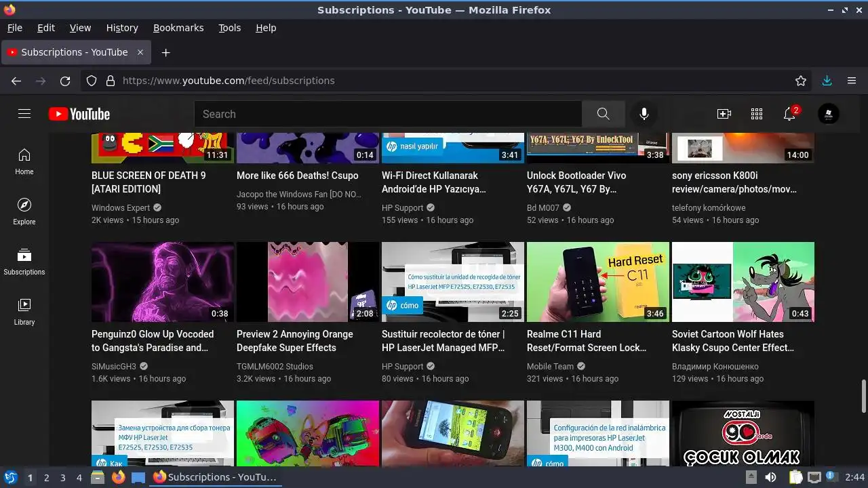Image resolution: width=868 pixels, height=488 pixels.
Task: Launch Firefox from the taskbar quick launcher
Action: [x=118, y=477]
